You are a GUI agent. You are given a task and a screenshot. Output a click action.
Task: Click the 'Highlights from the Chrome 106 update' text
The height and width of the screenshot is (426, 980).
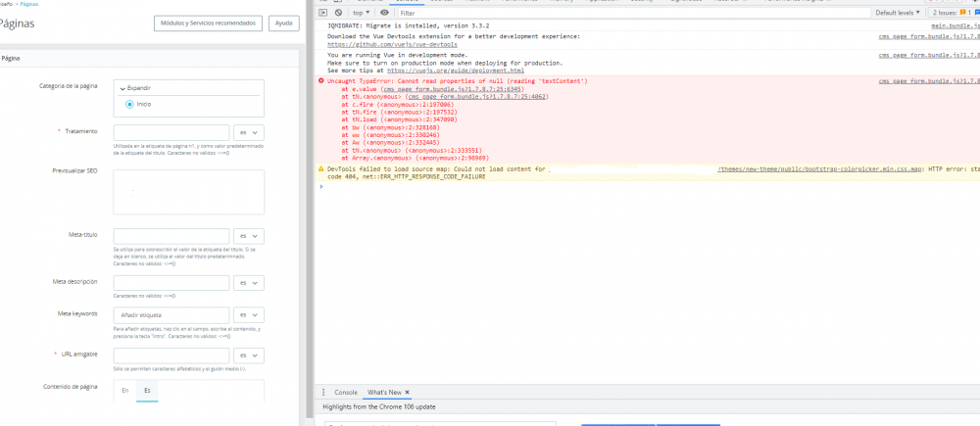coord(378,407)
